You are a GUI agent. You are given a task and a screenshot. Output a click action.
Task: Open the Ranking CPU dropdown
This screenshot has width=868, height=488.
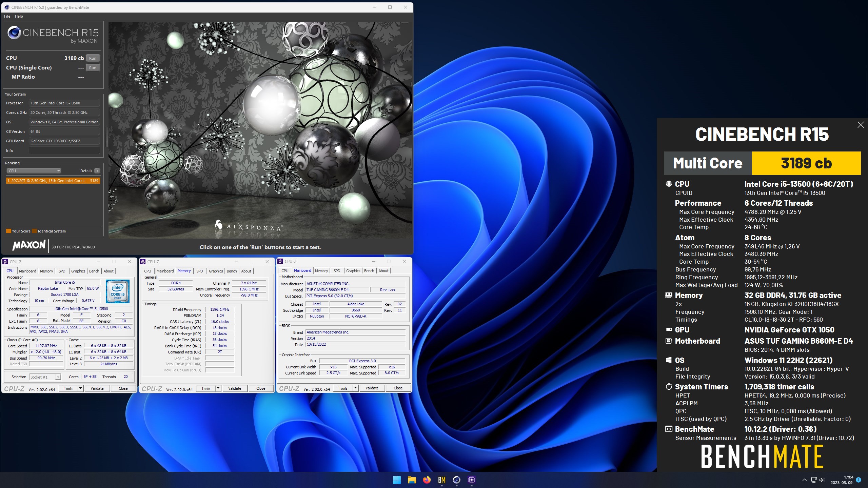tap(34, 171)
